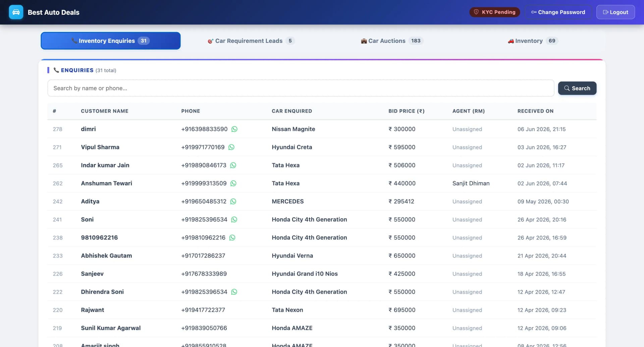
Task: Click the Search button
Action: tap(577, 88)
